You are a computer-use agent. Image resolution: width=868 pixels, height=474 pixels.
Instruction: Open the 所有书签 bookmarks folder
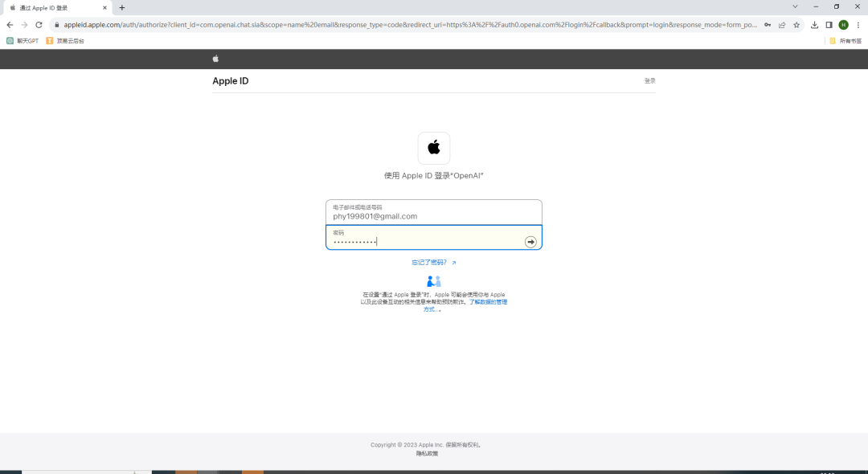click(x=845, y=41)
